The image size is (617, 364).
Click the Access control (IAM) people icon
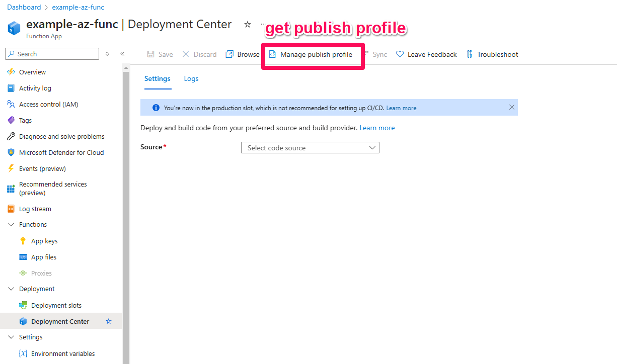(x=11, y=104)
